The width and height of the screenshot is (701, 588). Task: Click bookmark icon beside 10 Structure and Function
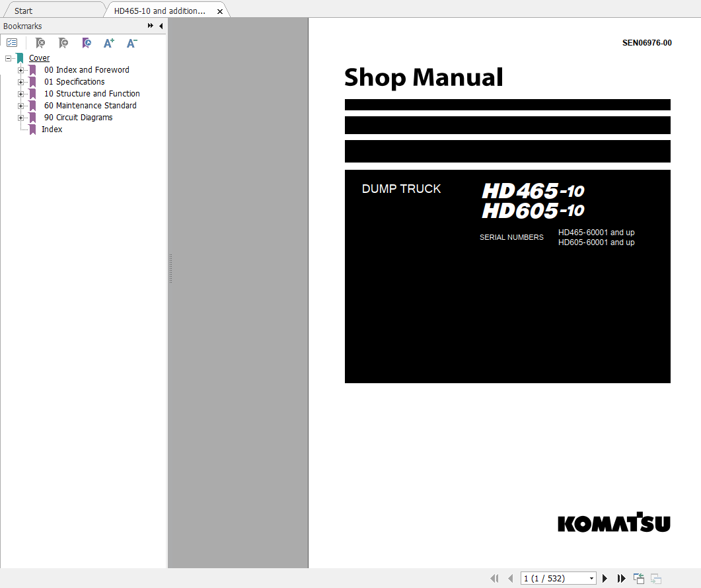32,94
